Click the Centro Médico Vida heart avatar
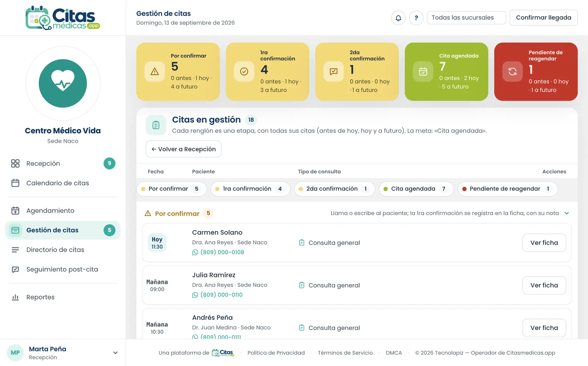The height and width of the screenshot is (366, 588). pos(63,83)
